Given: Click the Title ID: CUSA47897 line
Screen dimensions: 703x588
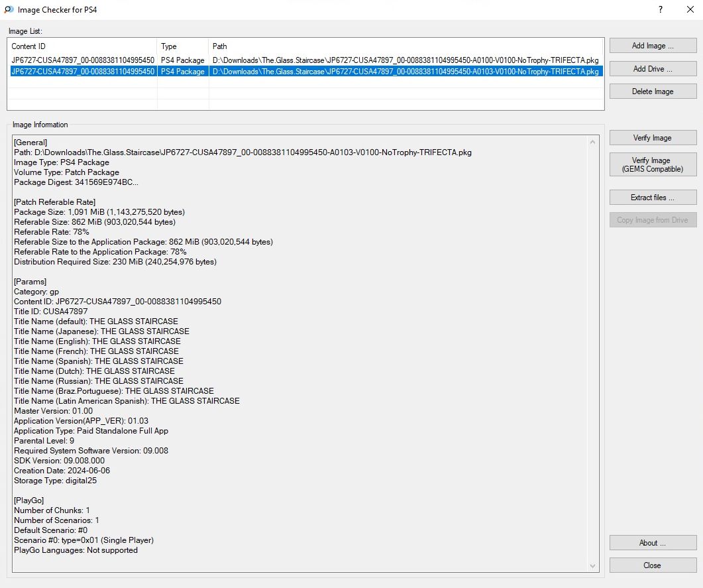Looking at the screenshot, I should coord(50,312).
